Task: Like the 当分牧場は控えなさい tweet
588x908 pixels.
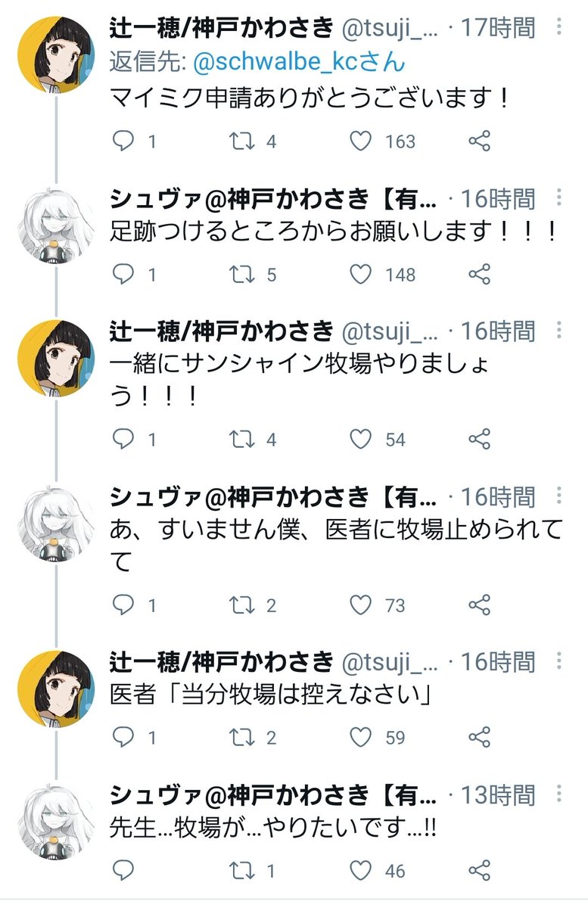Action: [362, 737]
